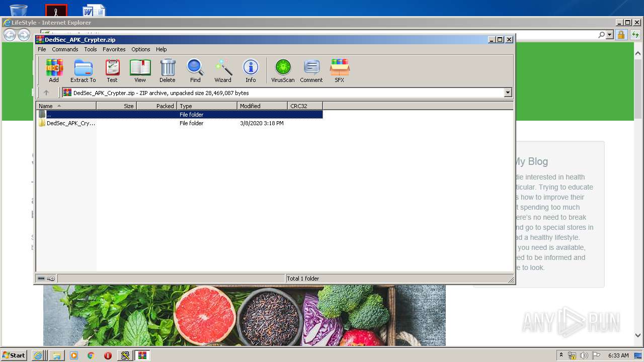Open Chrome from the taskbar
Image resolution: width=644 pixels, height=362 pixels.
[91, 355]
